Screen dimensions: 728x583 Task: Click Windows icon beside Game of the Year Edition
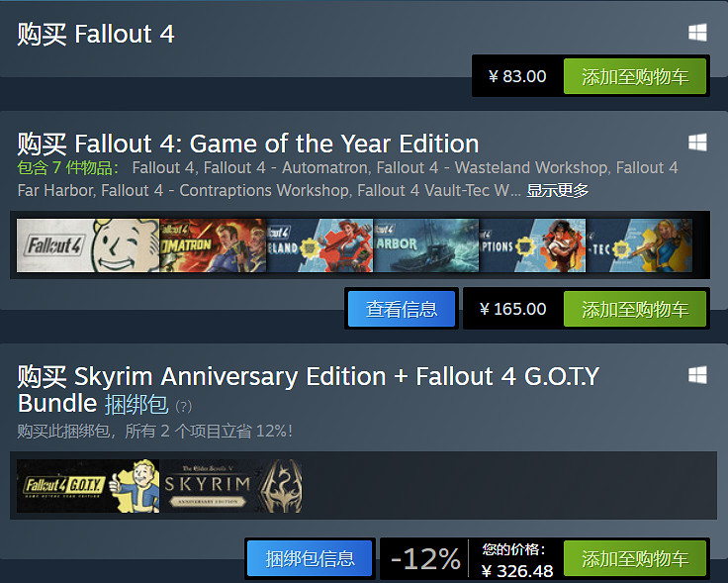[697, 142]
